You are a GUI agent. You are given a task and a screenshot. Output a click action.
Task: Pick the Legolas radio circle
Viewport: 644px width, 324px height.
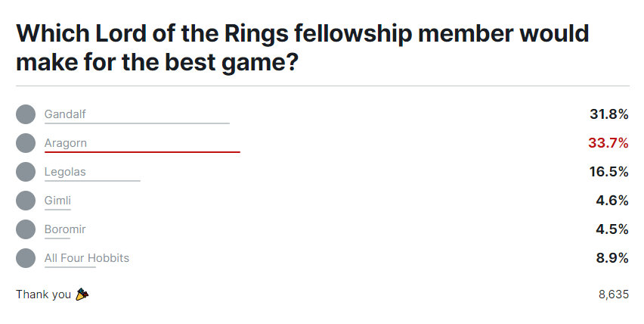pyautogui.click(x=26, y=172)
